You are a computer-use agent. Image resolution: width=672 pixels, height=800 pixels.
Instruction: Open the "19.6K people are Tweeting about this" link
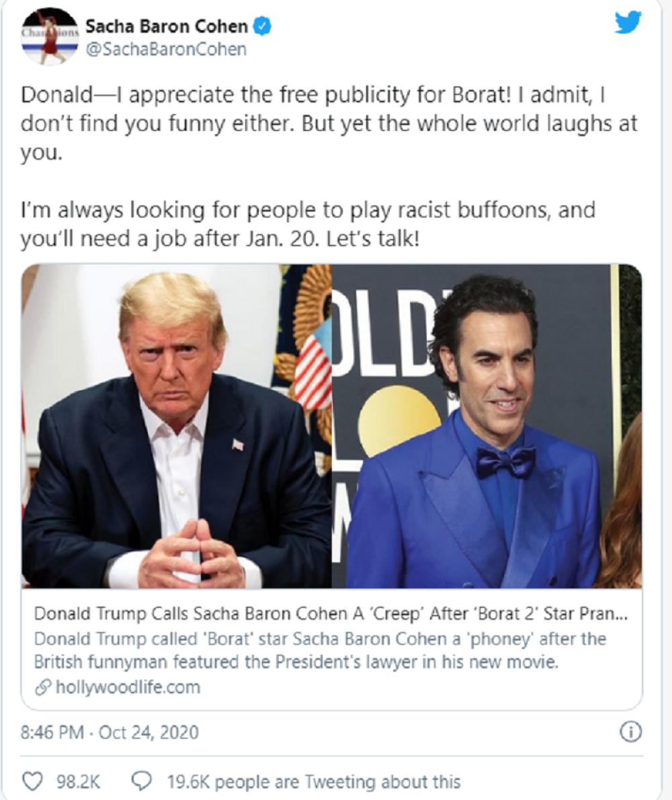pos(314,781)
